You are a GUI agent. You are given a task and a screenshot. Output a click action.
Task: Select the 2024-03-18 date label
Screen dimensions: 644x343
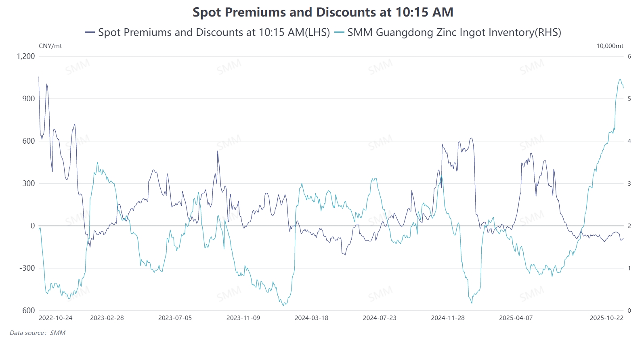[x=311, y=318]
